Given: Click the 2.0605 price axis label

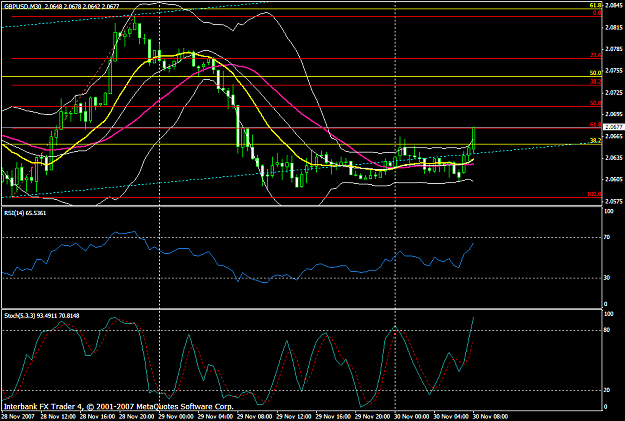Looking at the screenshot, I should click(614, 180).
